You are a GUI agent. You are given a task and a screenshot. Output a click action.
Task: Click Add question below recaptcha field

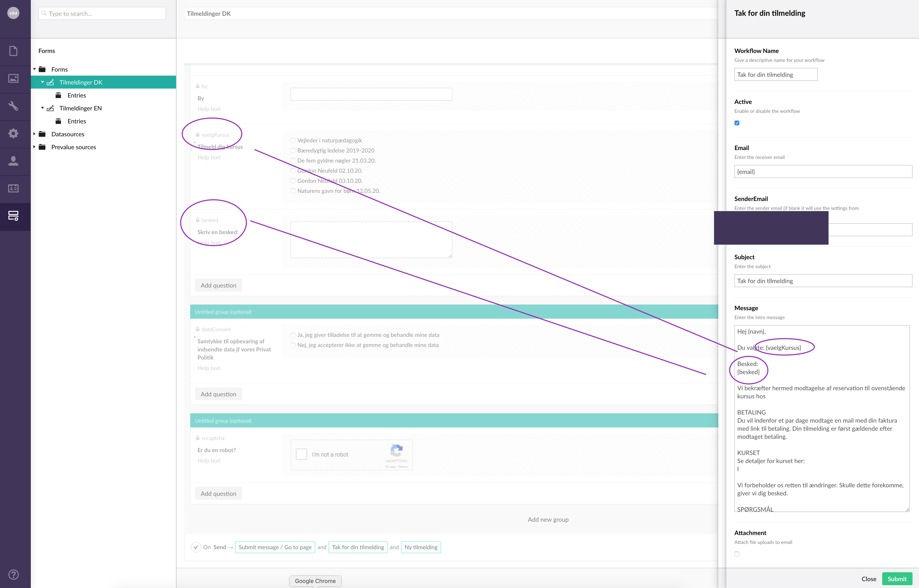point(219,494)
